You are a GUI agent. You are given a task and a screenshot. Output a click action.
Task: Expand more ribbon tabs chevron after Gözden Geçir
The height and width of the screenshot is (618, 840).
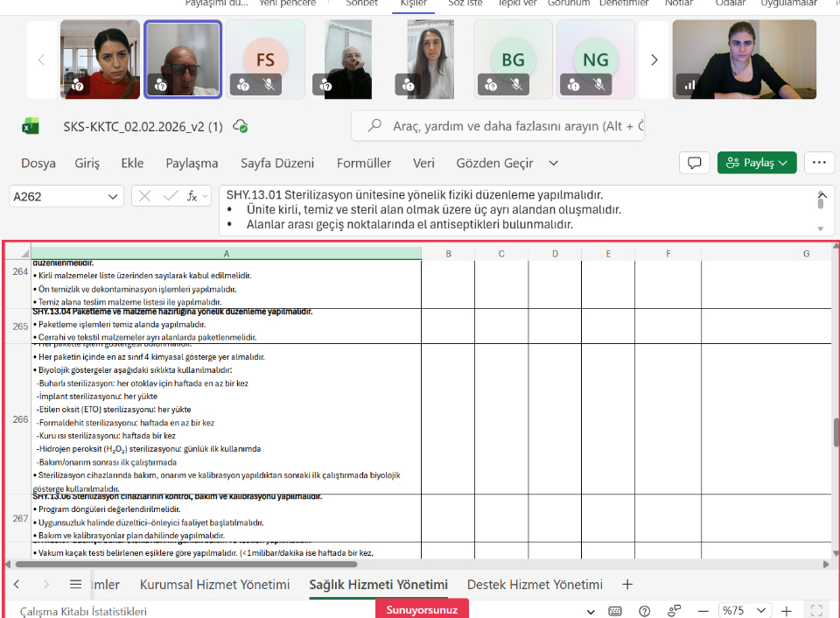(553, 163)
